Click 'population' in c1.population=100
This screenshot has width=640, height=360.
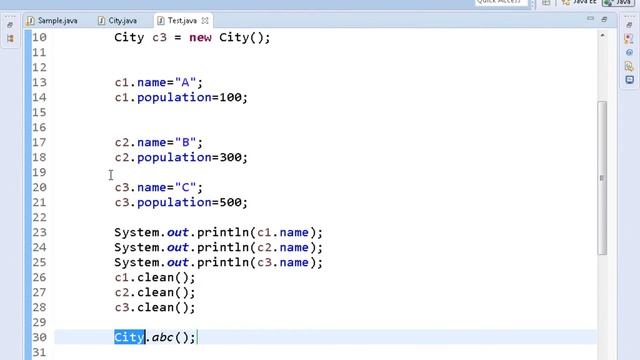[x=174, y=98]
